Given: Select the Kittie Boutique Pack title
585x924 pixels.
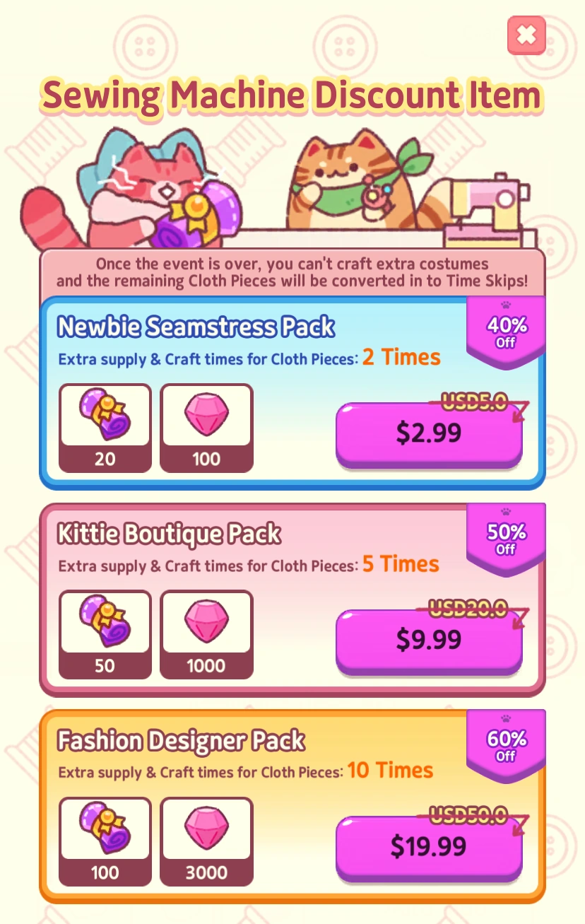Looking at the screenshot, I should pos(169,534).
